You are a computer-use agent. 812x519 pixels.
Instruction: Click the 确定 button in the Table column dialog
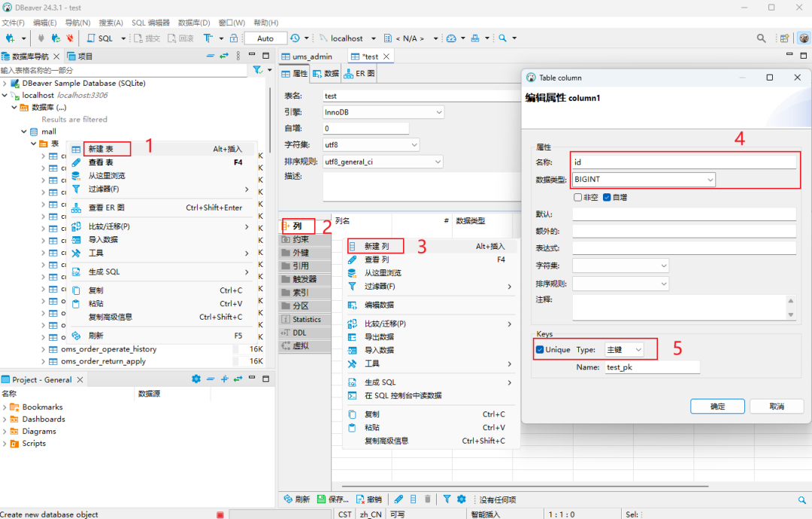coord(717,405)
